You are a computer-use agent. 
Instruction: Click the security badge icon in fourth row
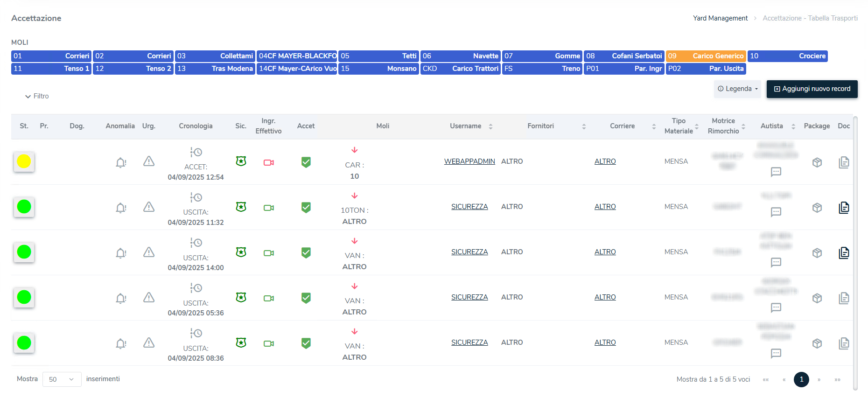pos(241,297)
